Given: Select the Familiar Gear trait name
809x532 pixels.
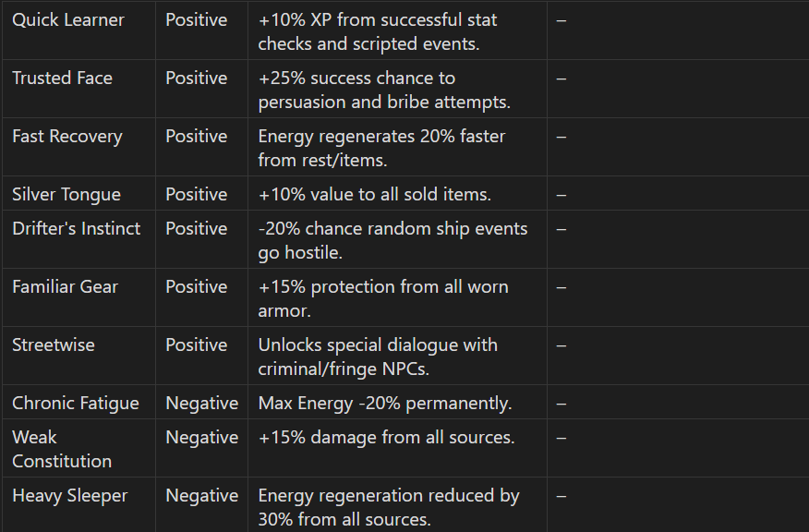Looking at the screenshot, I should click(x=65, y=287).
